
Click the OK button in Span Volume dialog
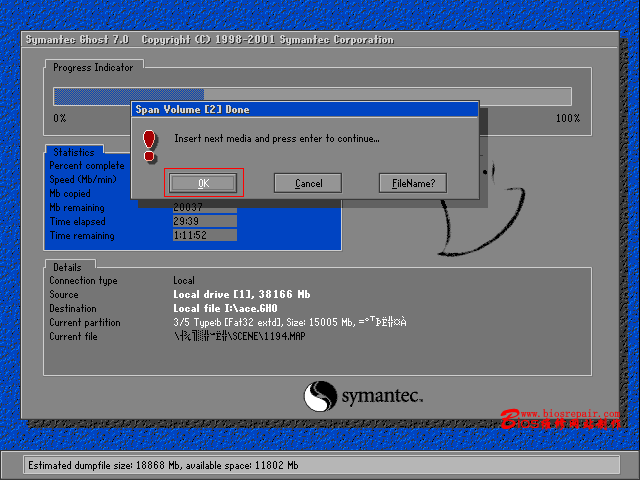tap(203, 183)
